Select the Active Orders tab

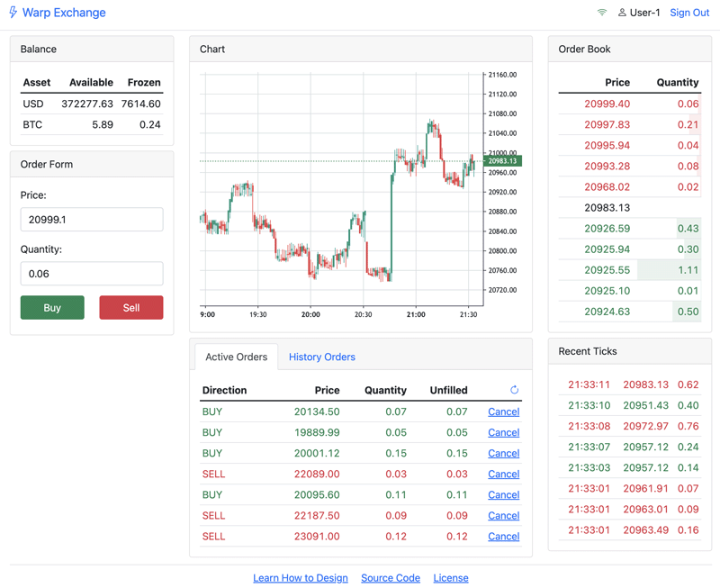[x=236, y=357]
